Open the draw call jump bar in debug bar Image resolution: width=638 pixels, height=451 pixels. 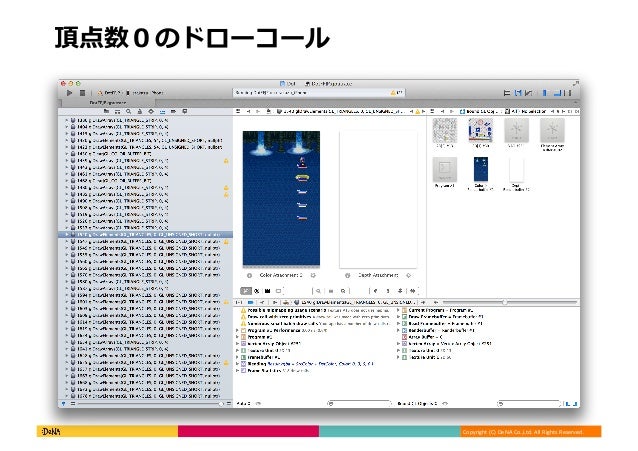click(x=355, y=302)
